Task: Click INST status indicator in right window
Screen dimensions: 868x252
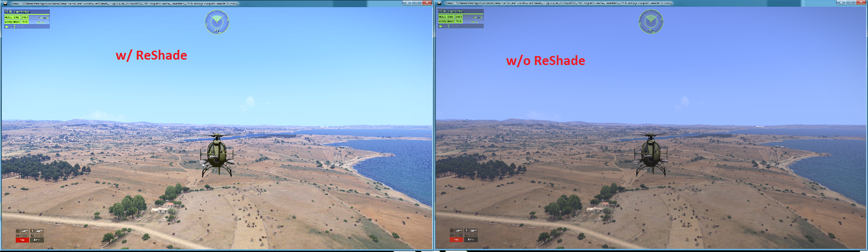Action: (x=459, y=17)
